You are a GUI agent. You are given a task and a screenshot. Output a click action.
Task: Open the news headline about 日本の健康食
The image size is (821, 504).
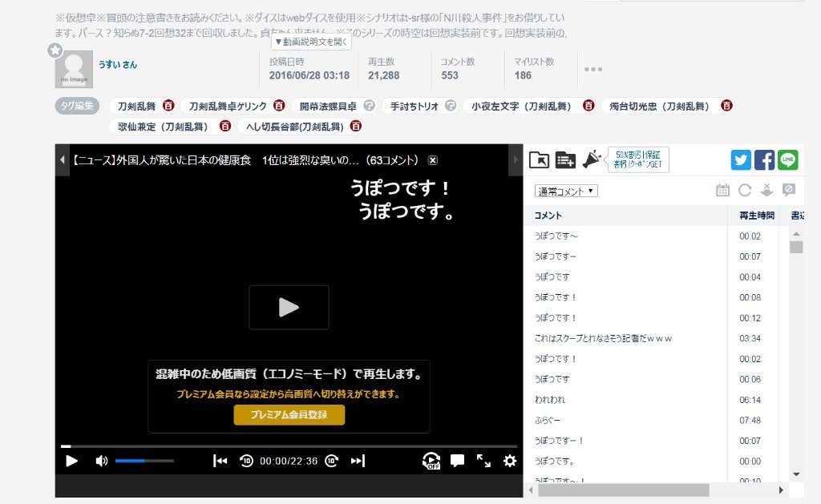pos(245,160)
